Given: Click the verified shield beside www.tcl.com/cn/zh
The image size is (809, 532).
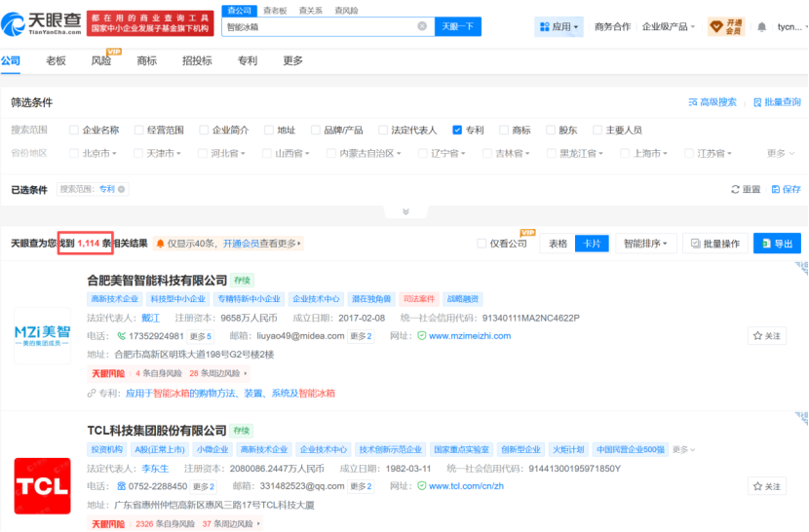Looking at the screenshot, I should (x=421, y=486).
